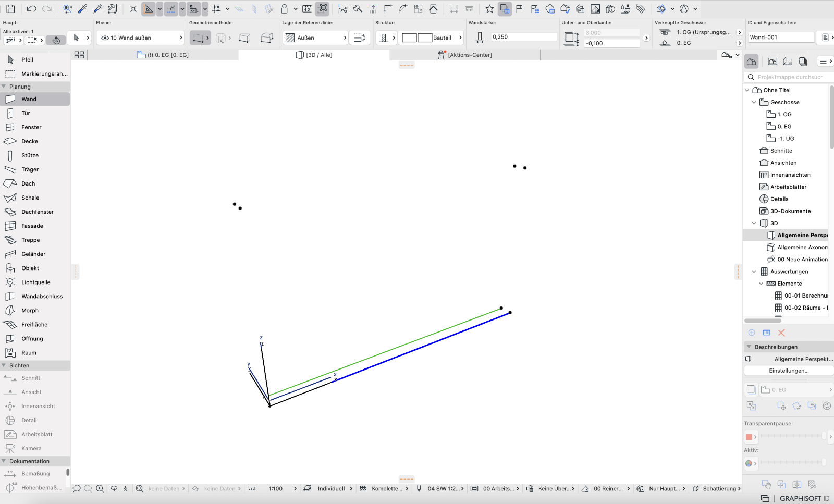This screenshot has height=504, width=834.
Task: Click the Wandstärke 0,250 input field
Action: pyautogui.click(x=523, y=37)
